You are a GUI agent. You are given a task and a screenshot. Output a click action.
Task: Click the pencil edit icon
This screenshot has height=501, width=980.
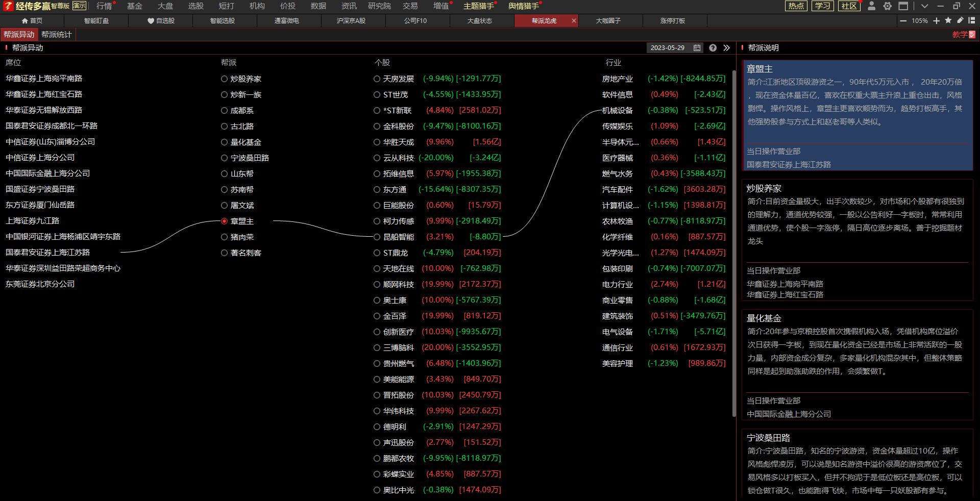pyautogui.click(x=960, y=20)
